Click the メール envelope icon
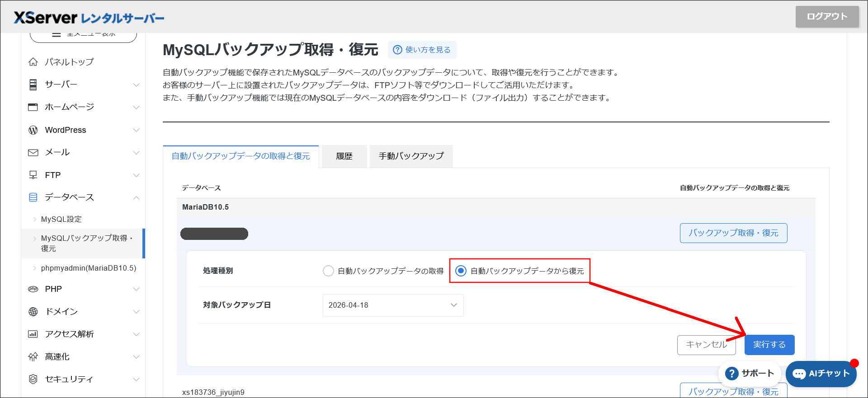 tap(33, 153)
